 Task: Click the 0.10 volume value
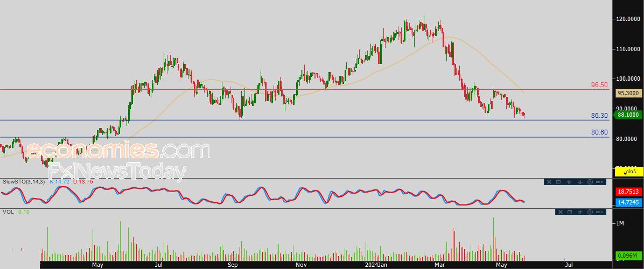[24, 211]
